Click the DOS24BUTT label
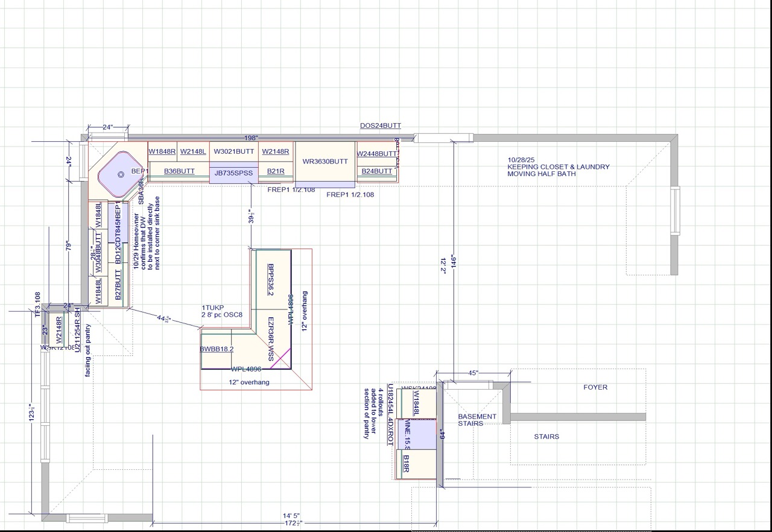The image size is (772, 532). pos(380,125)
